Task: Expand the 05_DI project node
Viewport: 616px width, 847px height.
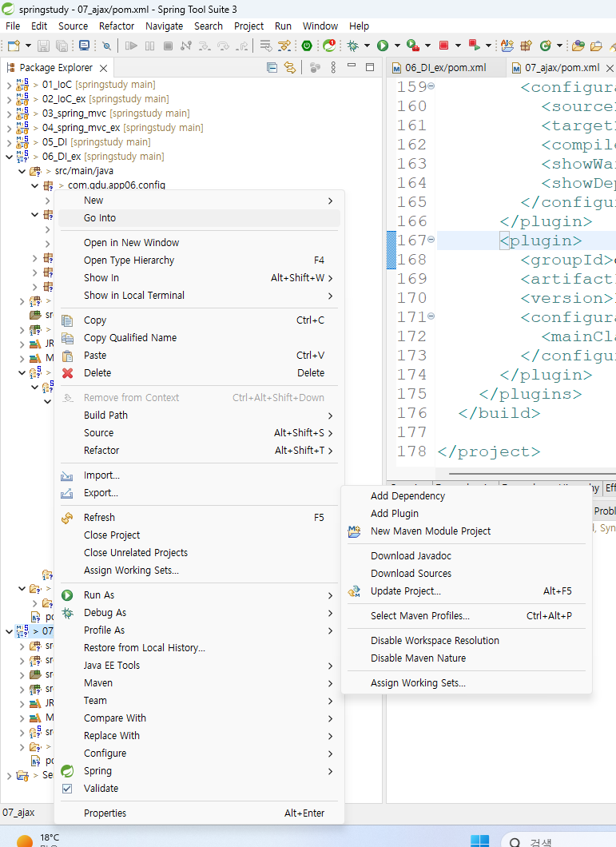Action: point(9,142)
